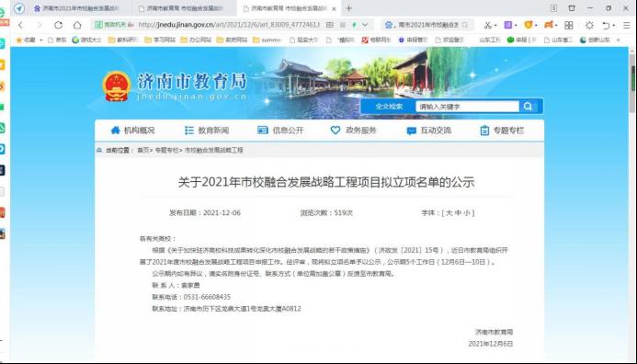Click the site keyword search input field
The height and width of the screenshot is (364, 637).
(x=467, y=107)
